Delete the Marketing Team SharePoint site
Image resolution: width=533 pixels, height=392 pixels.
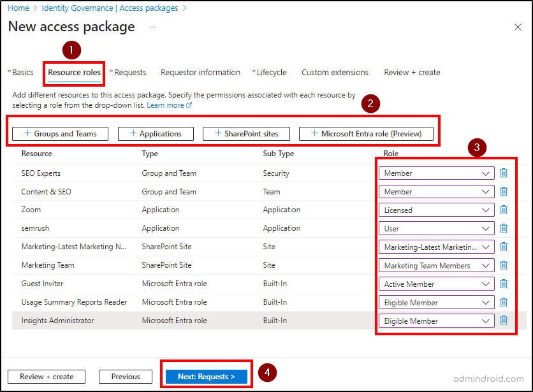(x=504, y=265)
